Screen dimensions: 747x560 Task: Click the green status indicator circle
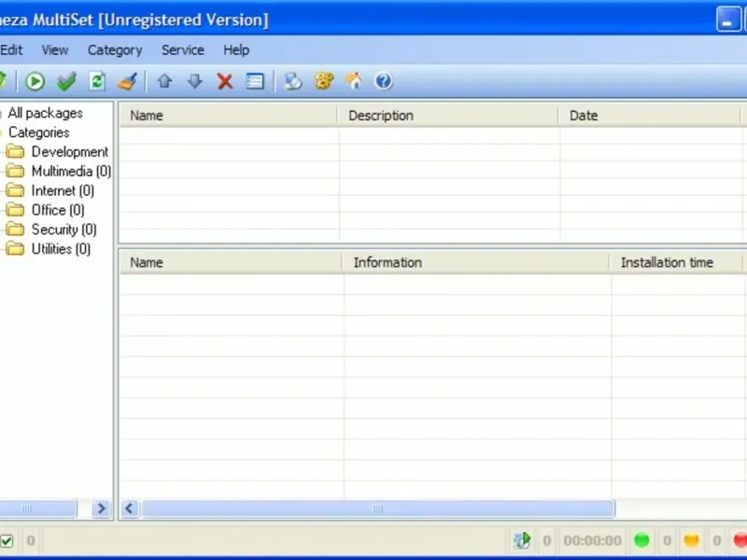tap(641, 540)
